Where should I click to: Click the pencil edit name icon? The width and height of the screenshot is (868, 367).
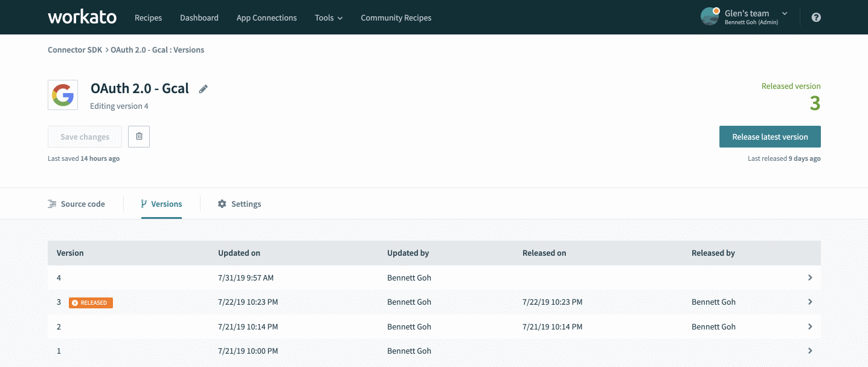(204, 89)
